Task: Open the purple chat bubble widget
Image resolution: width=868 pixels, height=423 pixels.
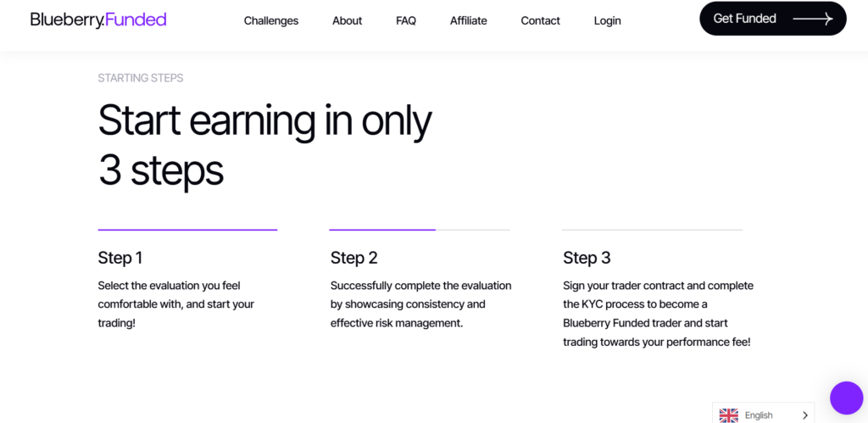Action: pos(847,398)
